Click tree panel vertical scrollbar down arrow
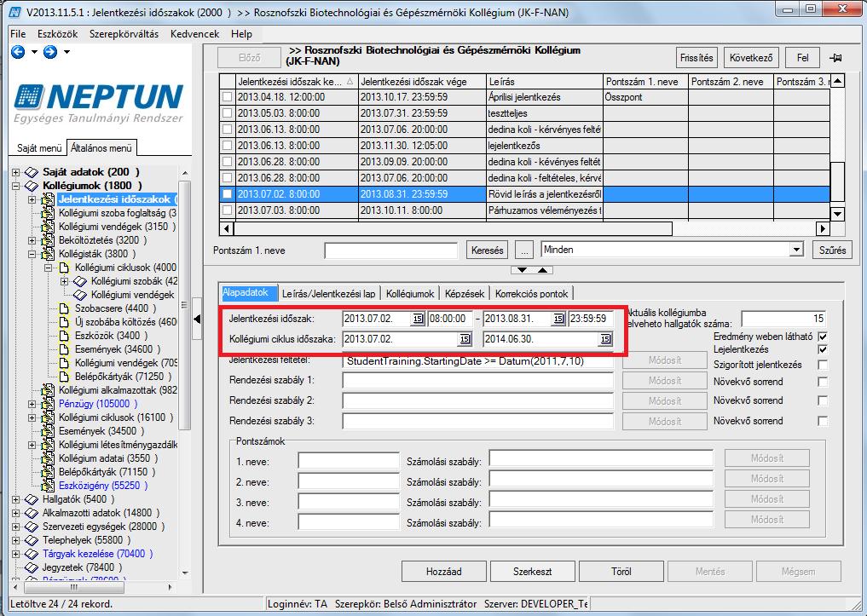867x616 pixels. coord(185,573)
